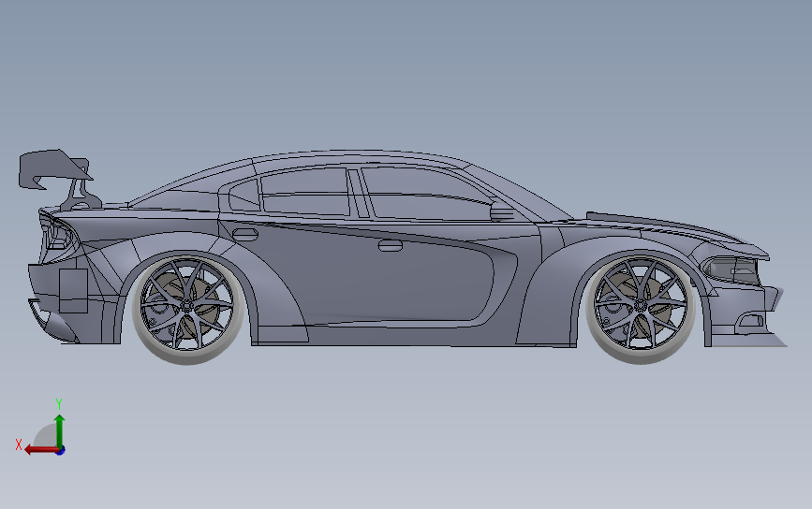
Task: Select the hood surface
Action: tap(668, 226)
